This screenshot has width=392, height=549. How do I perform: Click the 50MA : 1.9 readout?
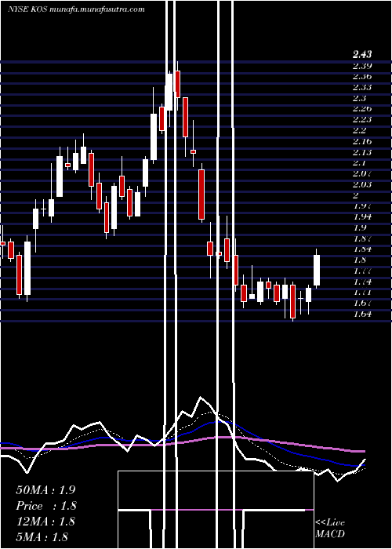point(45,490)
